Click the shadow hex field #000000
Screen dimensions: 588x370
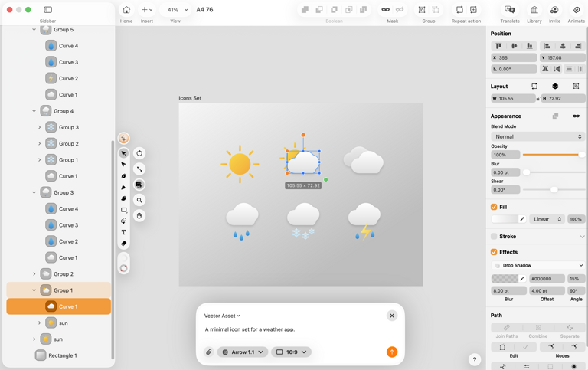click(547, 278)
